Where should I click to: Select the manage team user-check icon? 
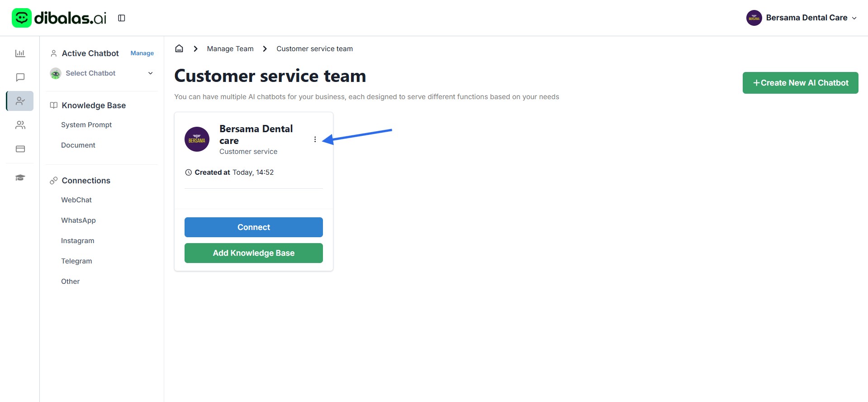pos(20,101)
